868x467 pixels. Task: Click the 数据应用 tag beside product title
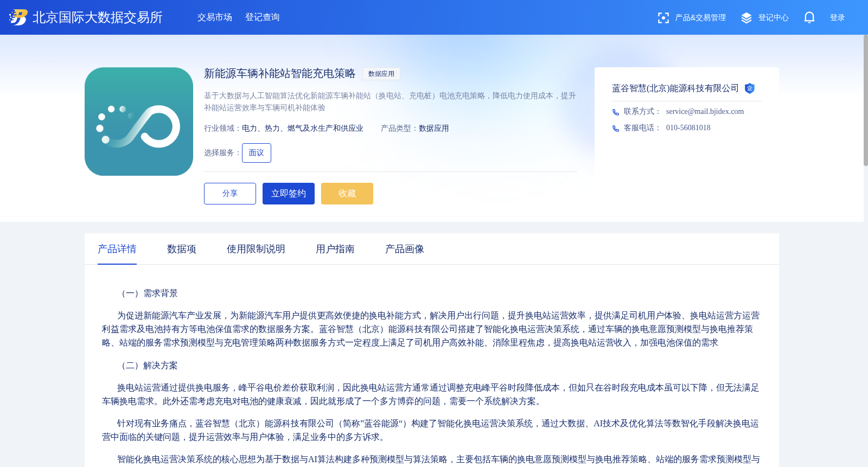381,74
